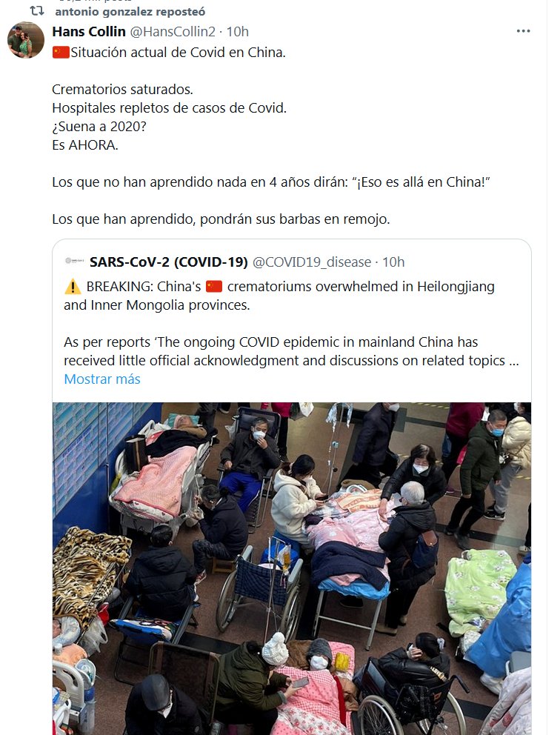The height and width of the screenshot is (735, 560).
Task: Click the 10h timestamp on Hans Collin's tweet
Action: [238, 31]
